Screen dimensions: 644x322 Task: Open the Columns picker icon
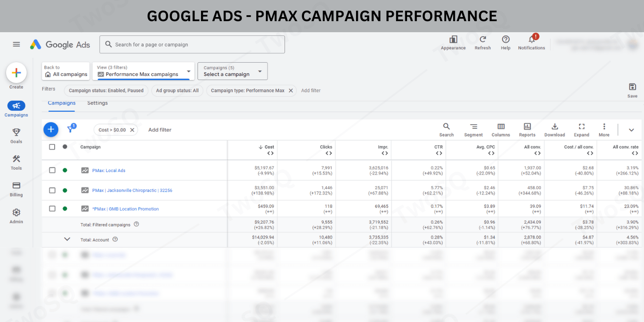click(500, 126)
